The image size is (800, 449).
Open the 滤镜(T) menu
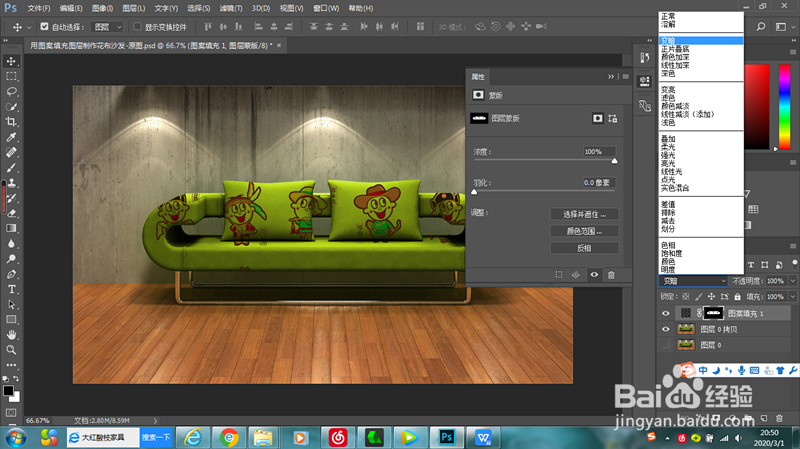pyautogui.click(x=231, y=8)
